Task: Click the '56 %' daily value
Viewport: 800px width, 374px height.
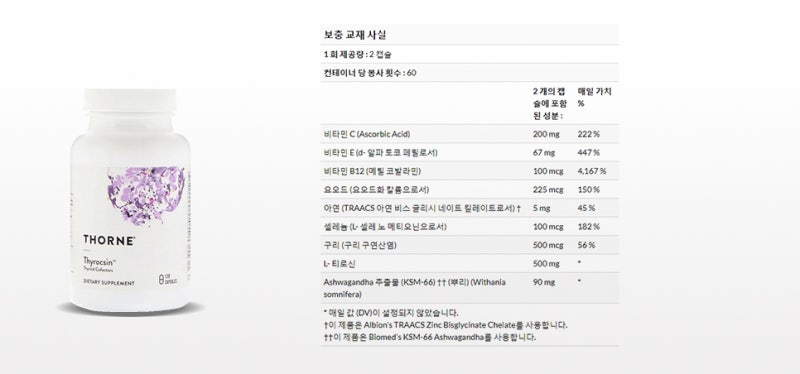Action: click(x=586, y=245)
